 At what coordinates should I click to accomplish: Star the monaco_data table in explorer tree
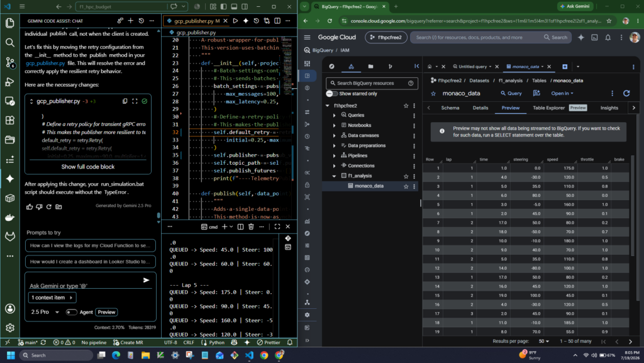(x=406, y=186)
